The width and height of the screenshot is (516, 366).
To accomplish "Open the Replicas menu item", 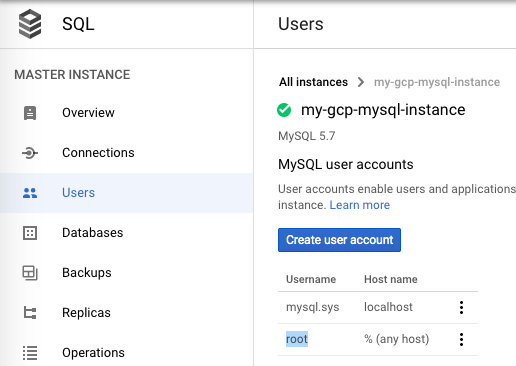I will 127,313.
